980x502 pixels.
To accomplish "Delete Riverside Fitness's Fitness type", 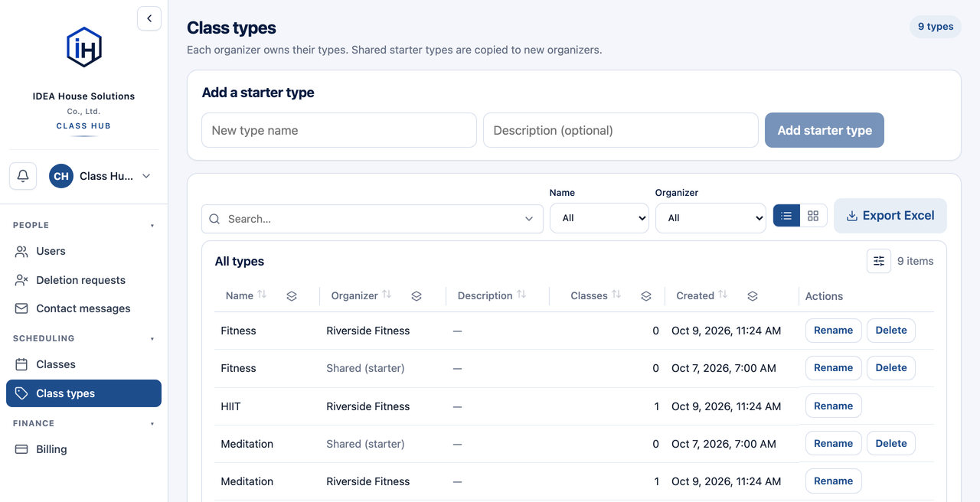I will coord(891,331).
